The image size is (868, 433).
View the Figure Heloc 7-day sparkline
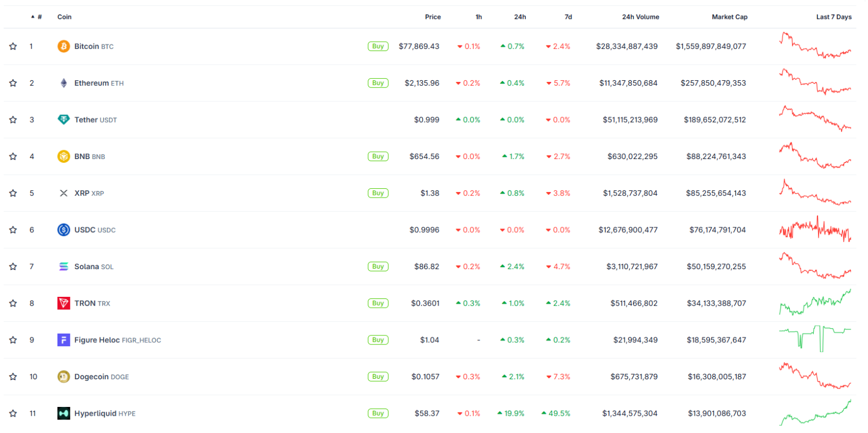click(815, 339)
